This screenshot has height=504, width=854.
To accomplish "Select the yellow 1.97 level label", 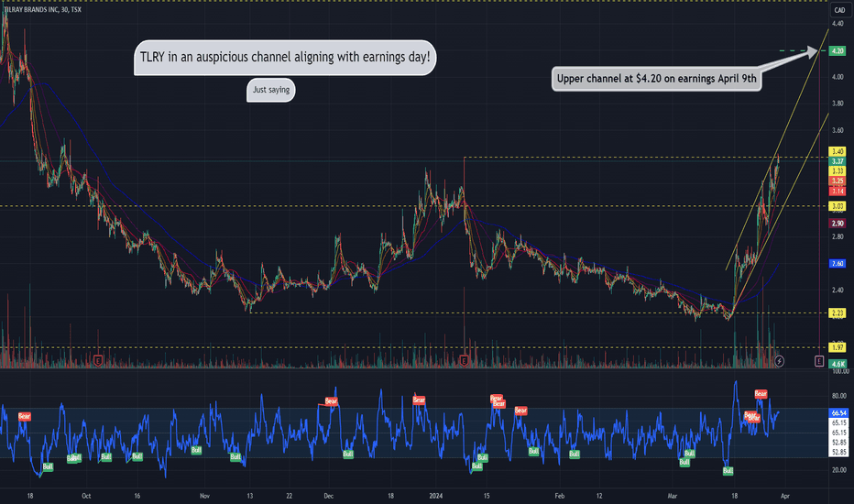I will (x=838, y=347).
